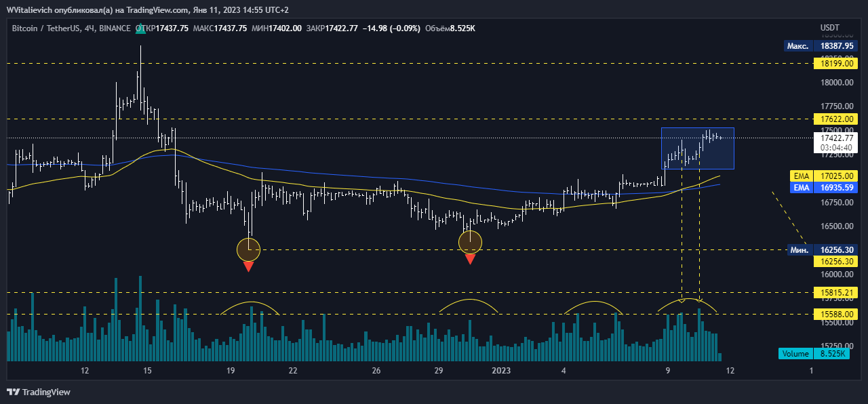Image resolution: width=868 pixels, height=404 pixels.
Task: Click the yellow EMA label 17025.00
Action: click(x=824, y=176)
